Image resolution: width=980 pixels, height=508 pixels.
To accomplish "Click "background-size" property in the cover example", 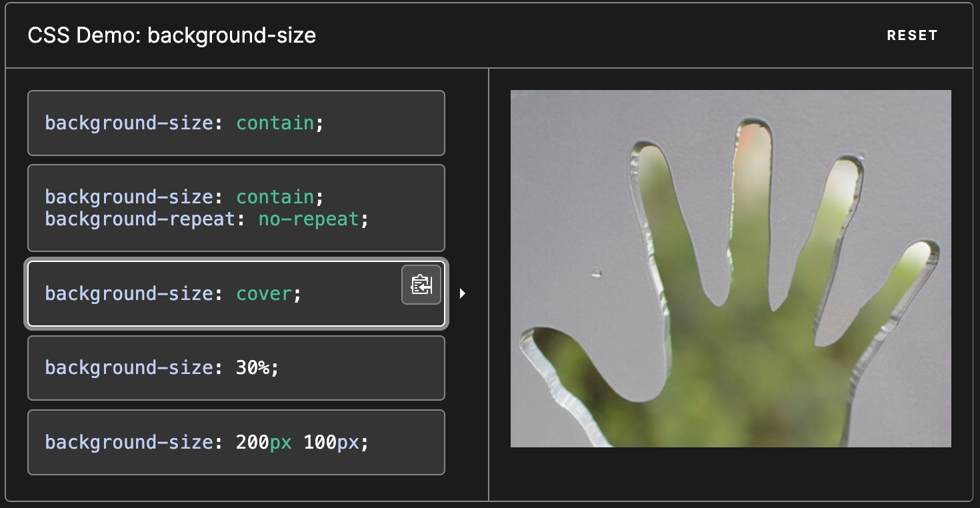I will pyautogui.click(x=129, y=294).
